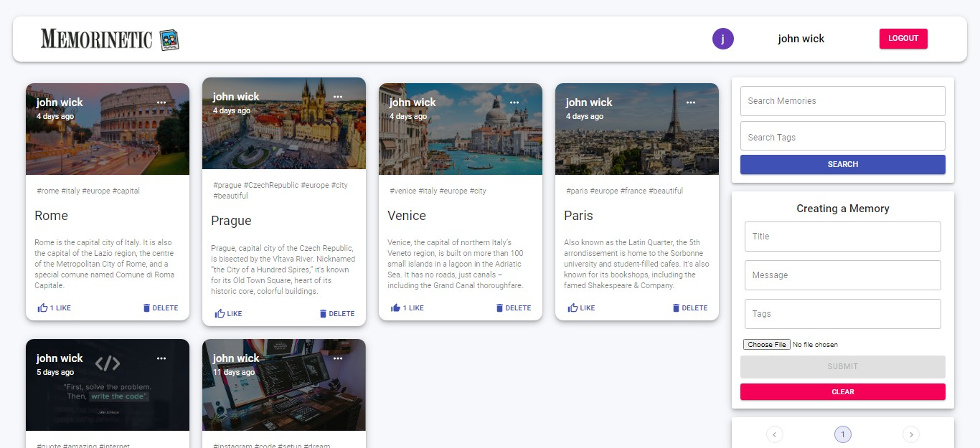This screenshot has height=448, width=980.
Task: Delete the Paris memory
Action: point(689,308)
